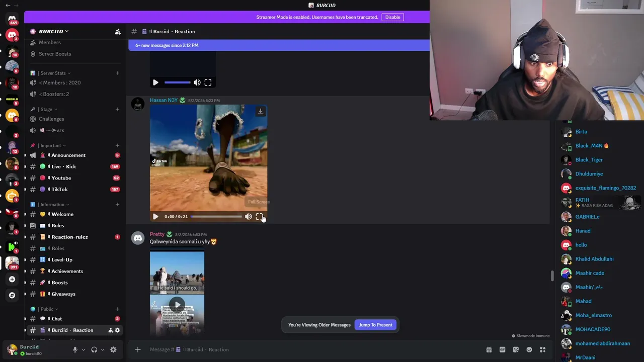This screenshot has width=644, height=362.
Task: Play the Hassan N3Y video
Action: point(155,217)
